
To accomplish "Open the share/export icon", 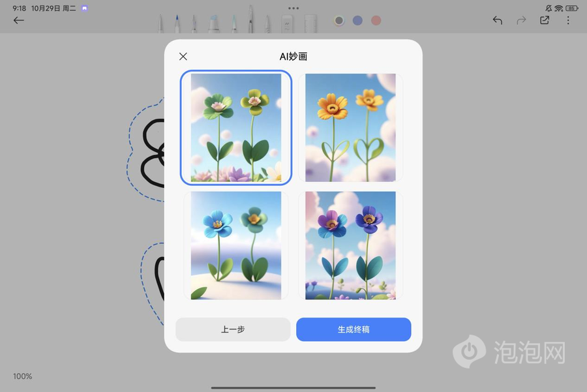I will click(545, 20).
